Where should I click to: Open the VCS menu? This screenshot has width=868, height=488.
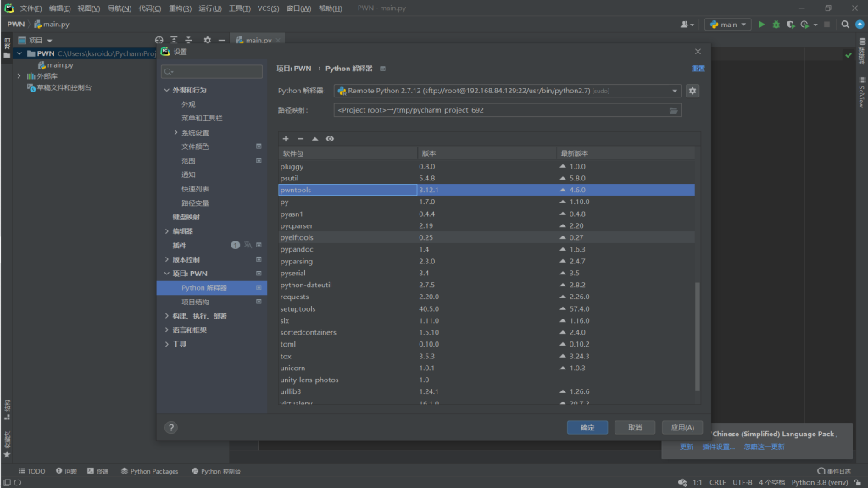coord(268,8)
